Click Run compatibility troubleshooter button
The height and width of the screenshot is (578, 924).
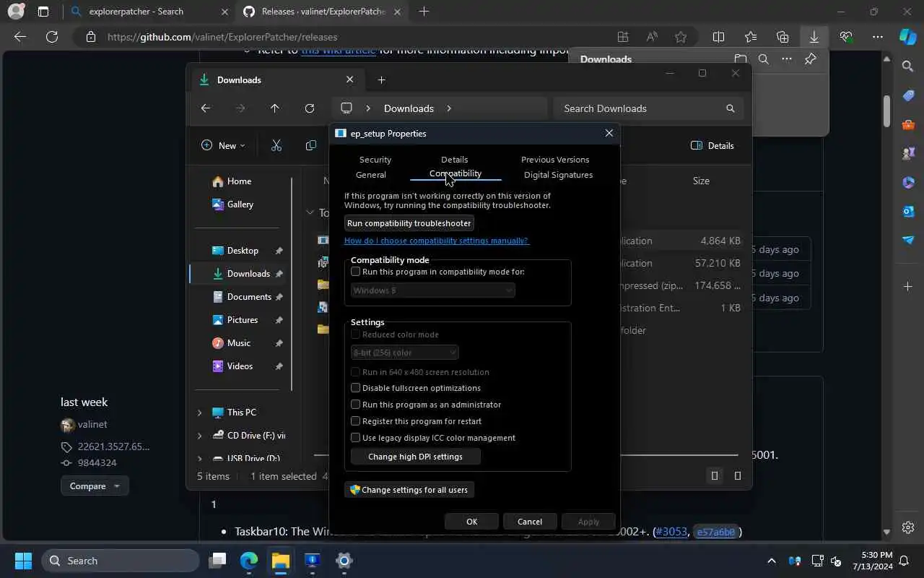(409, 223)
